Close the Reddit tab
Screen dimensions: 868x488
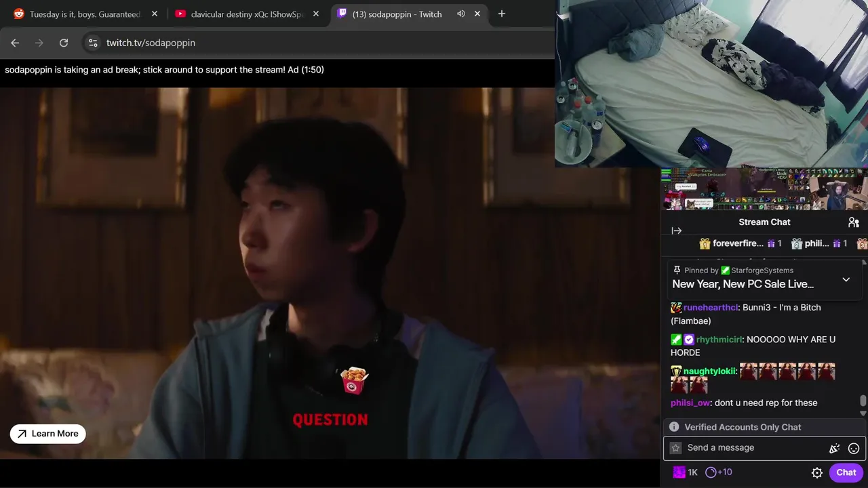tap(155, 14)
